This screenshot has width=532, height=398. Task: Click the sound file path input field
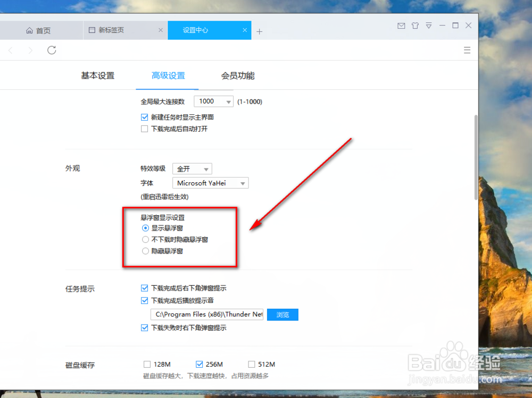pos(206,315)
